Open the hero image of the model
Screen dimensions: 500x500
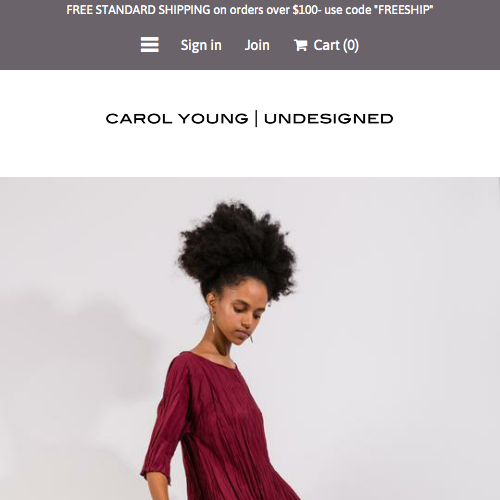tap(250, 338)
